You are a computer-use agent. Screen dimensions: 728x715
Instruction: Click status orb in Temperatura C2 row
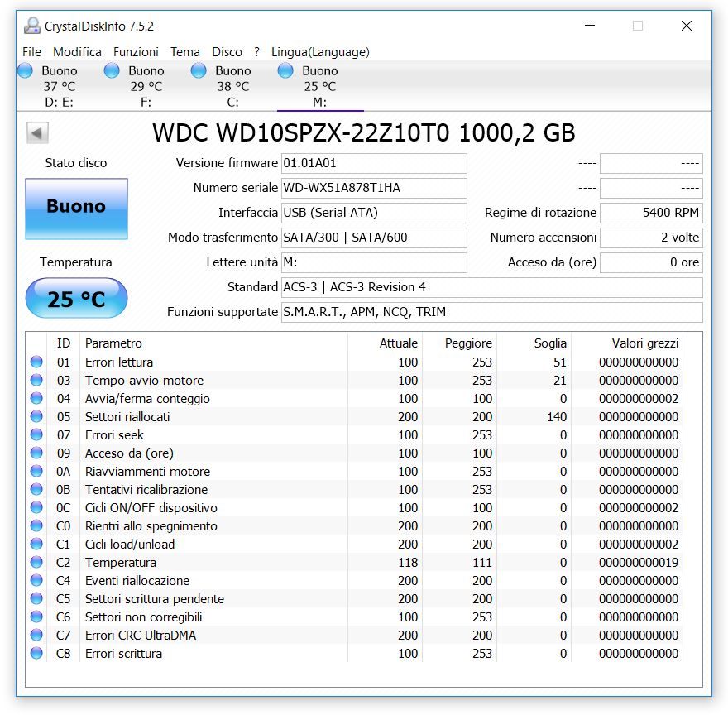36,562
